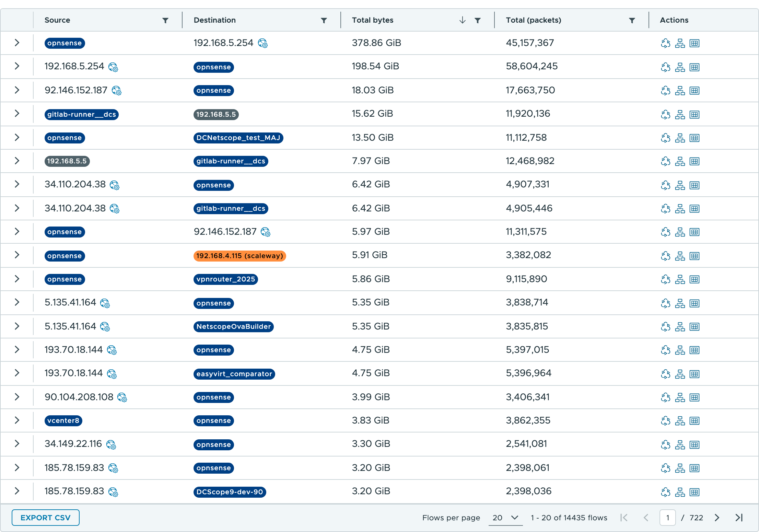Click the page number input field
This screenshot has width=759, height=532.
click(667, 518)
